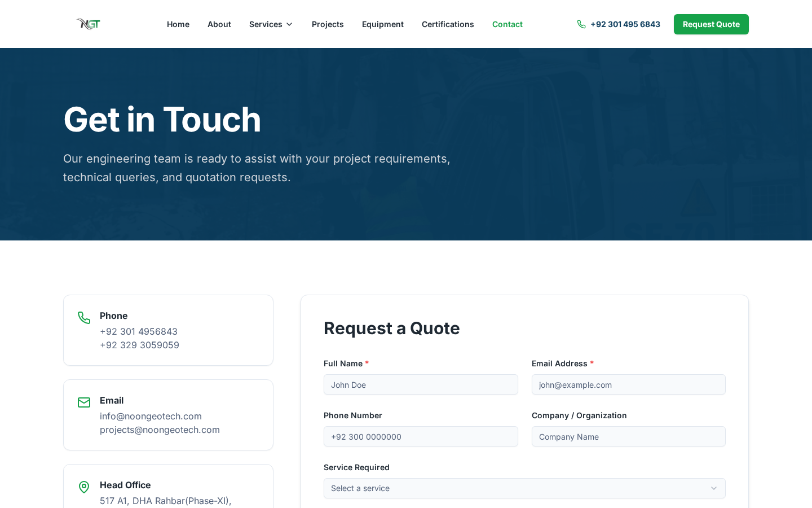Click the Email Address field
The width and height of the screenshot is (812, 508).
(x=629, y=384)
